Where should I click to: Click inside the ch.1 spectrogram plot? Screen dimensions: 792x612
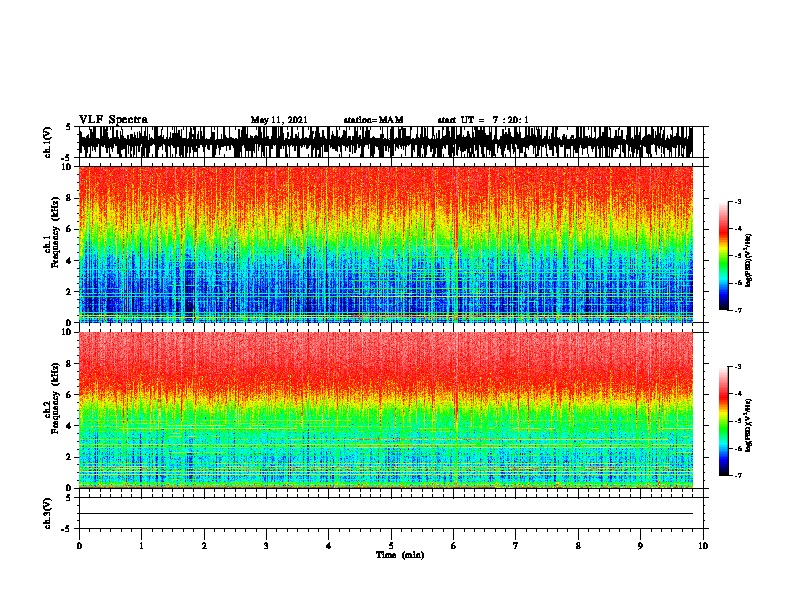(x=385, y=244)
